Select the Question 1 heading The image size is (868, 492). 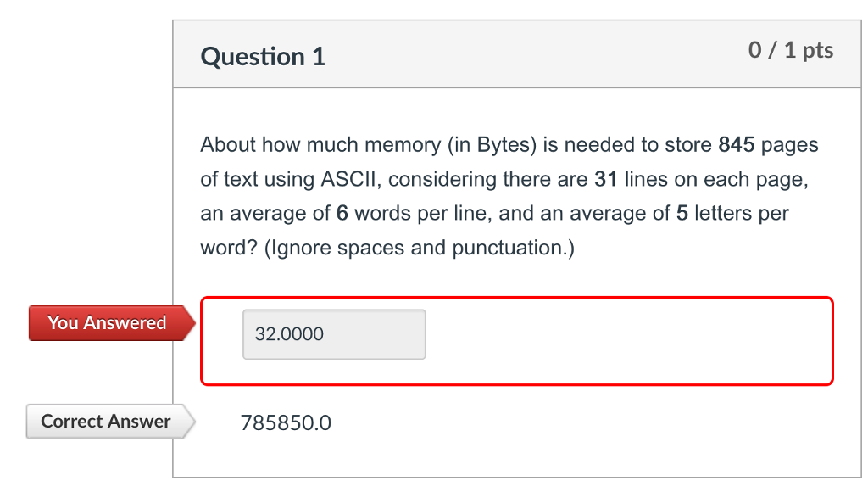(262, 56)
